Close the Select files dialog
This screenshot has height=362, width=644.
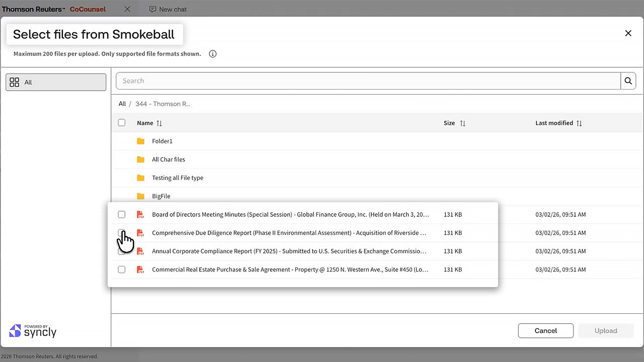tap(628, 33)
